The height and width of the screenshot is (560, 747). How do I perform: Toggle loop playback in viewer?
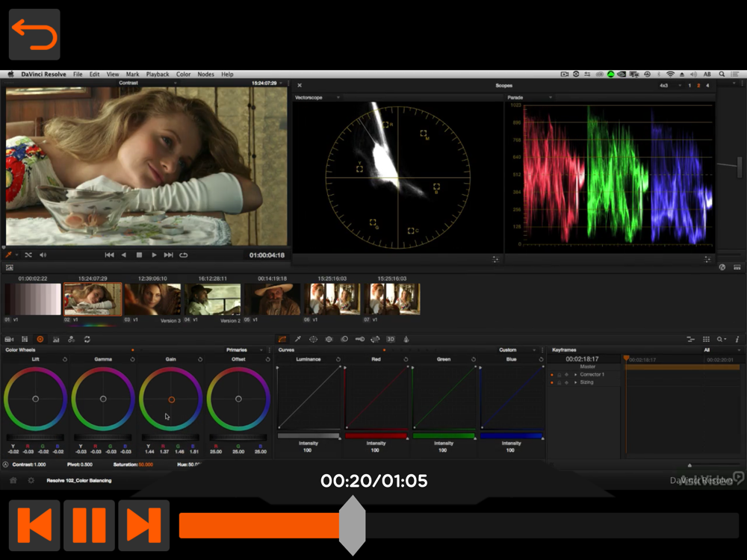[183, 255]
